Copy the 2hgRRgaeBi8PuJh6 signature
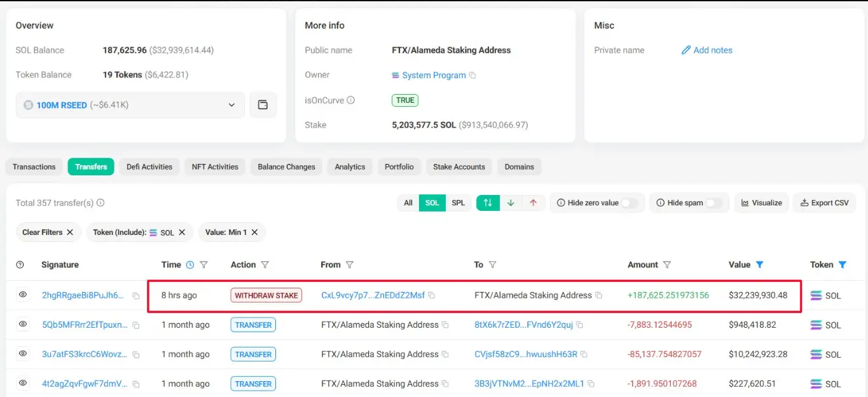The image size is (868, 397). pyautogui.click(x=135, y=295)
